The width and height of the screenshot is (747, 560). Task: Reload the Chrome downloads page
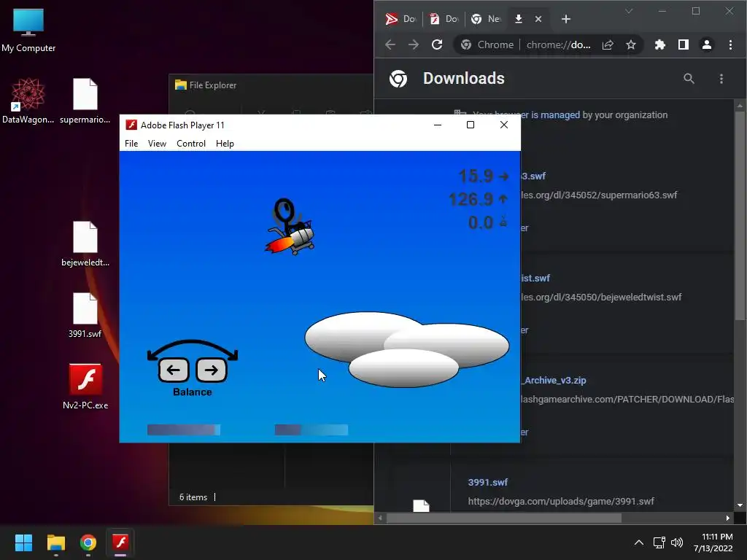[x=437, y=44]
